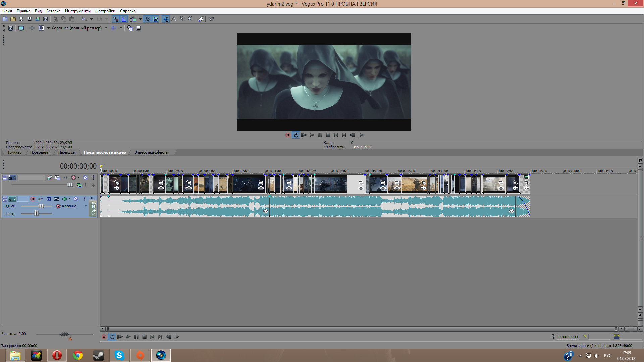Select the Zoom magnifier edit tool
644x362 pixels.
pyautogui.click(x=190, y=19)
